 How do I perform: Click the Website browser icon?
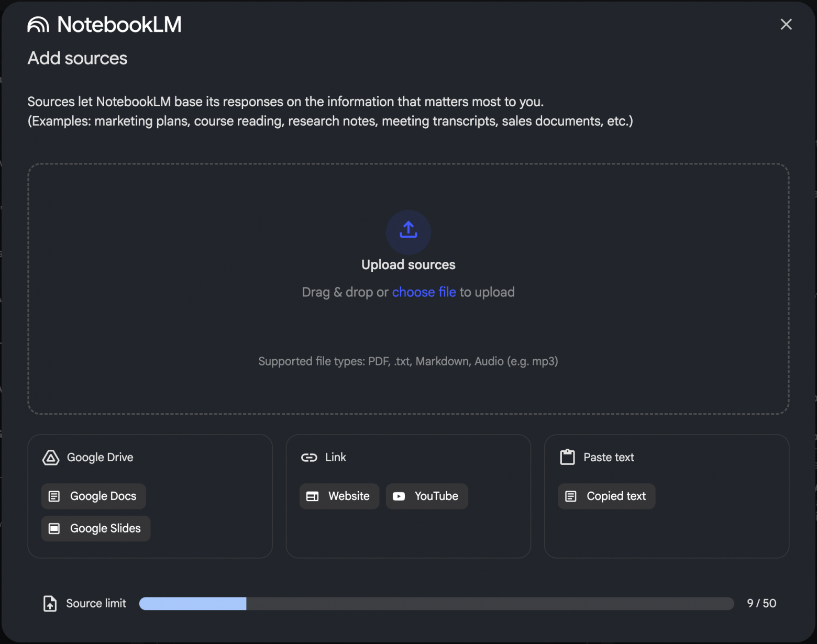coord(312,496)
